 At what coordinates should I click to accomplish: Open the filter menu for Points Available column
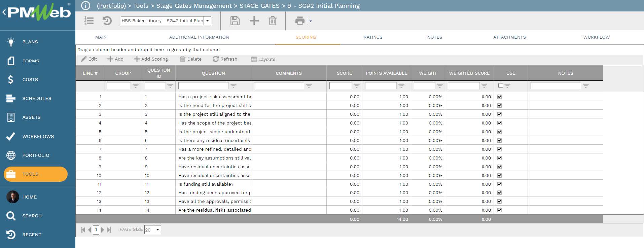click(x=401, y=86)
